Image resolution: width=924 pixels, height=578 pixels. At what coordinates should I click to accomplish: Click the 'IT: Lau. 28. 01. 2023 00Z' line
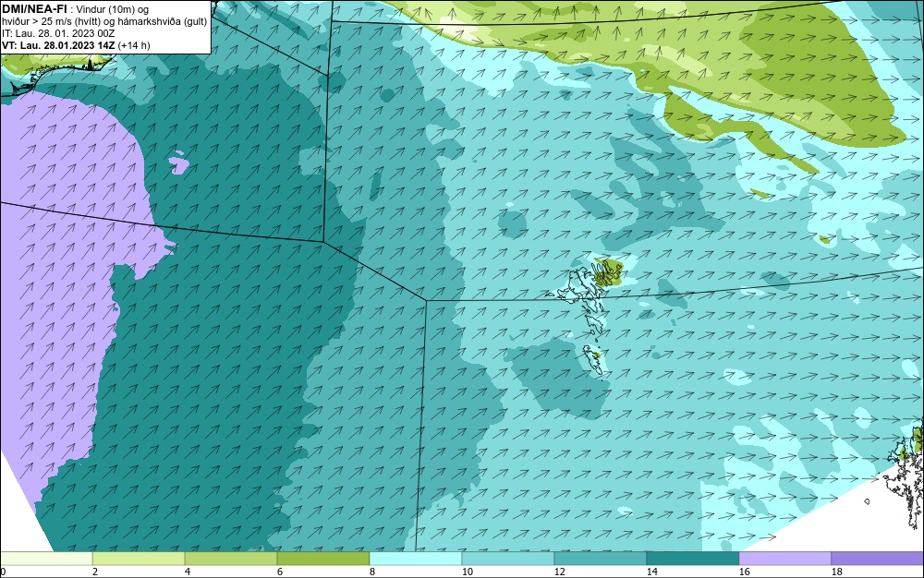(58, 33)
